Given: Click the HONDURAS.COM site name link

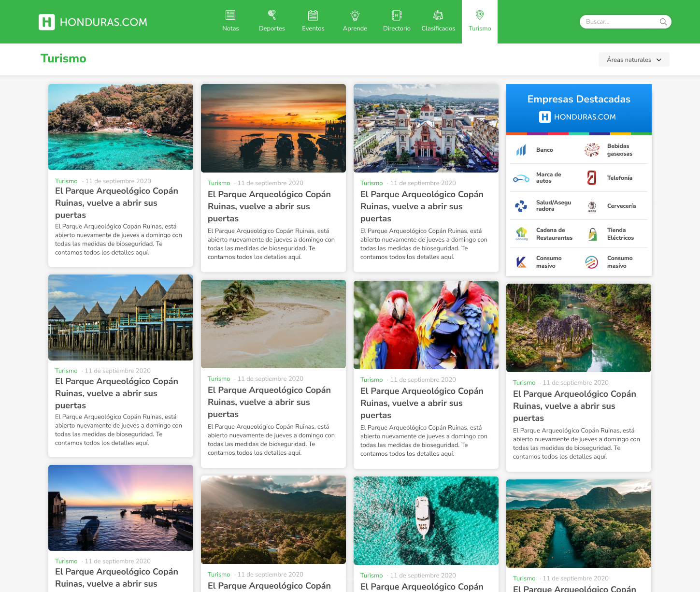Looking at the screenshot, I should click(x=103, y=22).
